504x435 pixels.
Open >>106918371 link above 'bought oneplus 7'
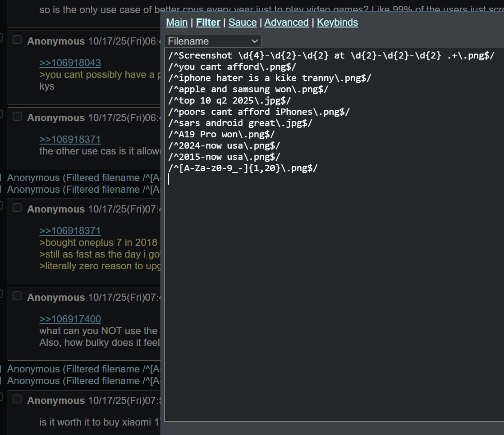click(x=70, y=231)
